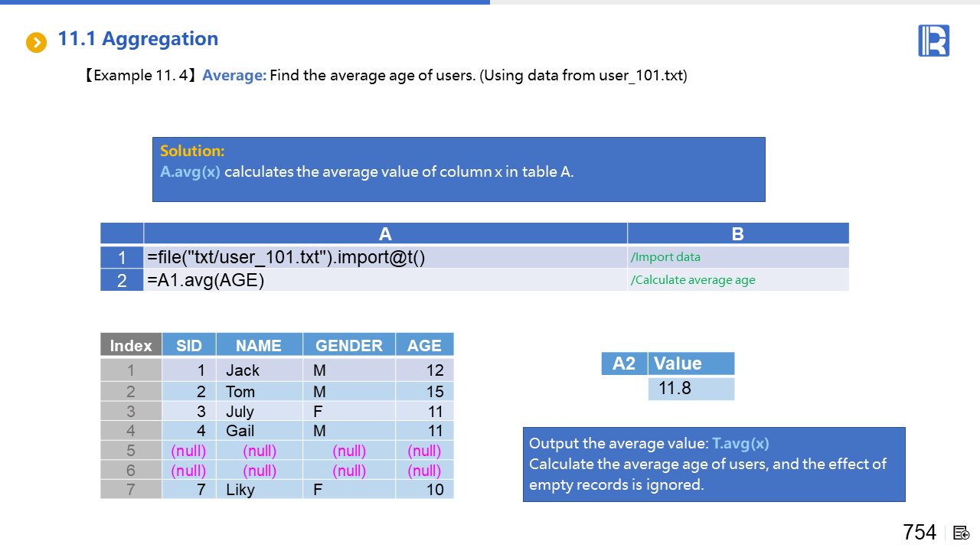Click the GENDER column header

[348, 345]
